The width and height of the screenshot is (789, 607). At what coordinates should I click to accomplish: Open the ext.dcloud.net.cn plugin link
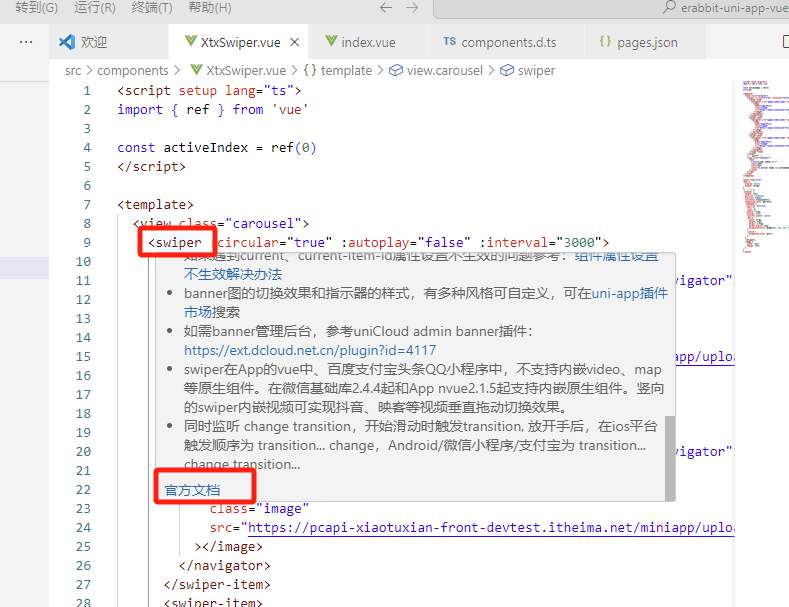[310, 350]
